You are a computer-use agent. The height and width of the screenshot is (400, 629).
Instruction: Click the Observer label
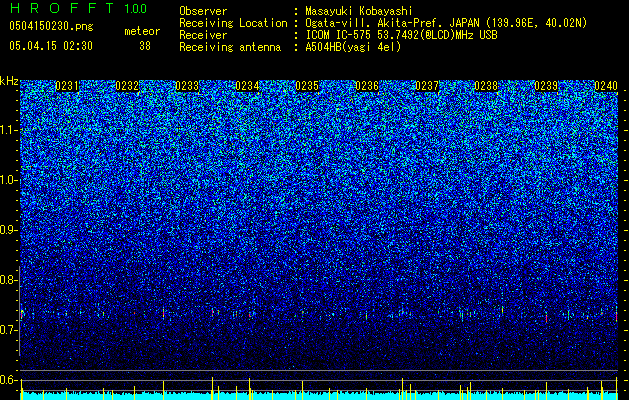203,11
